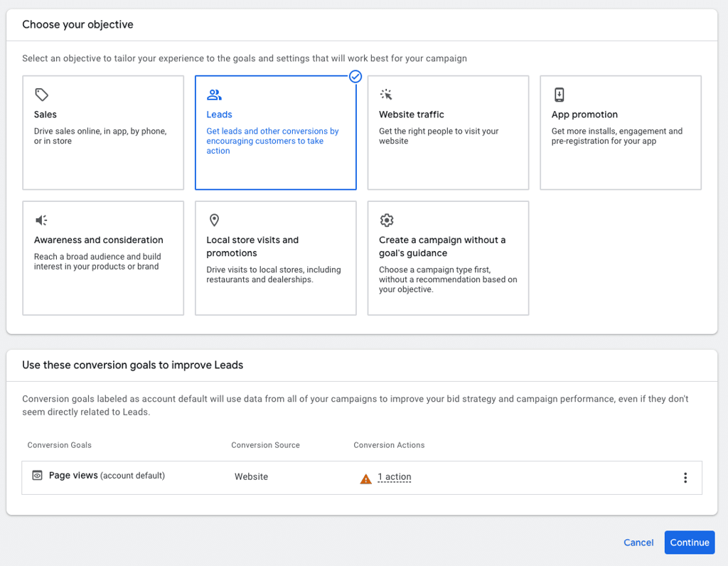Open the three-dot menu for Page views

point(685,478)
